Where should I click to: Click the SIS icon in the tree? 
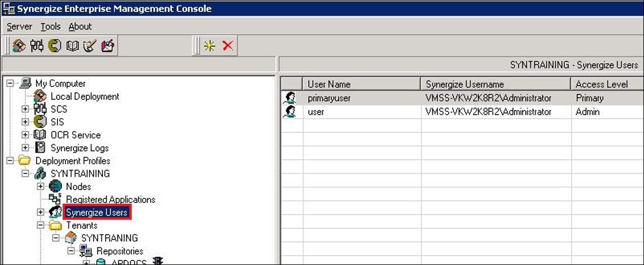pos(40,122)
